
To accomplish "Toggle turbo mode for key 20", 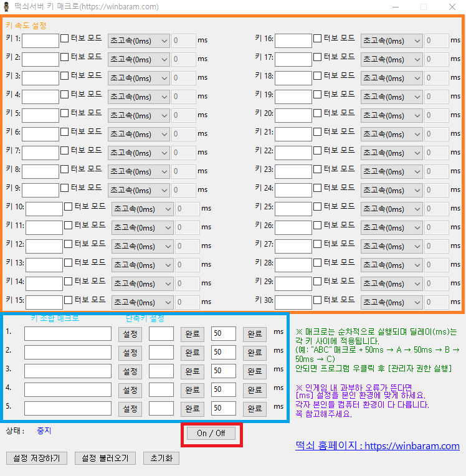I will [x=317, y=113].
